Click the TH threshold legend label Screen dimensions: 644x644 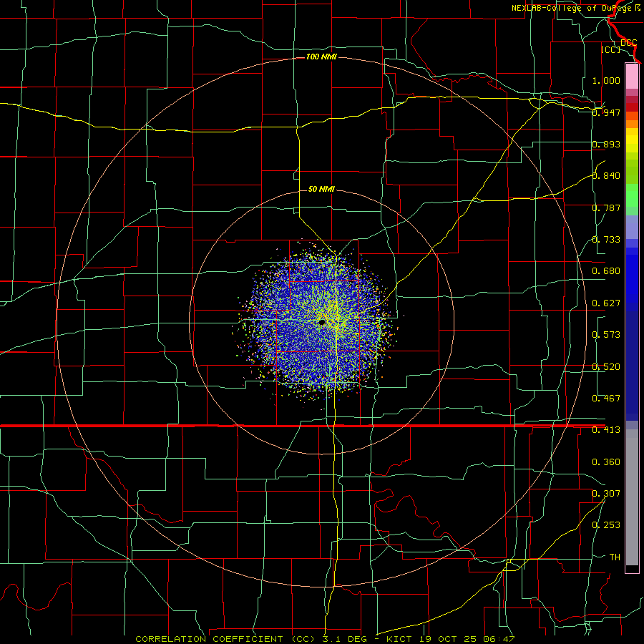tap(615, 557)
